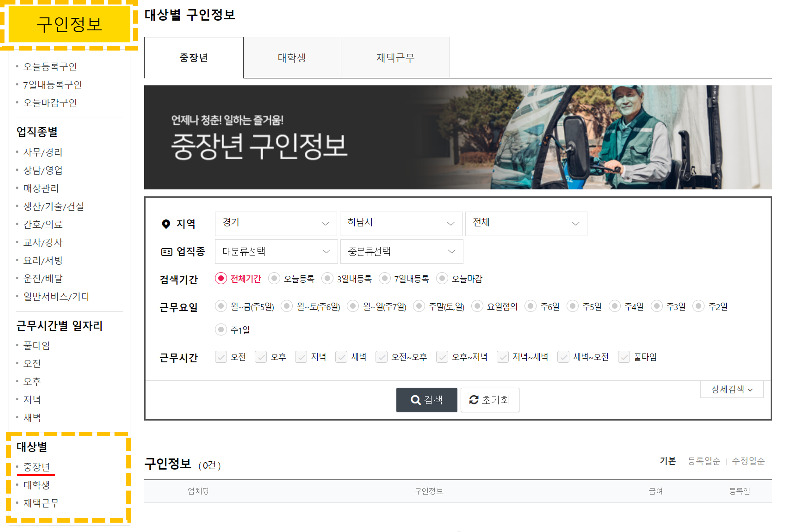This screenshot has width=785, height=532.
Task: Switch to the 대학생 tab
Action: [292, 57]
